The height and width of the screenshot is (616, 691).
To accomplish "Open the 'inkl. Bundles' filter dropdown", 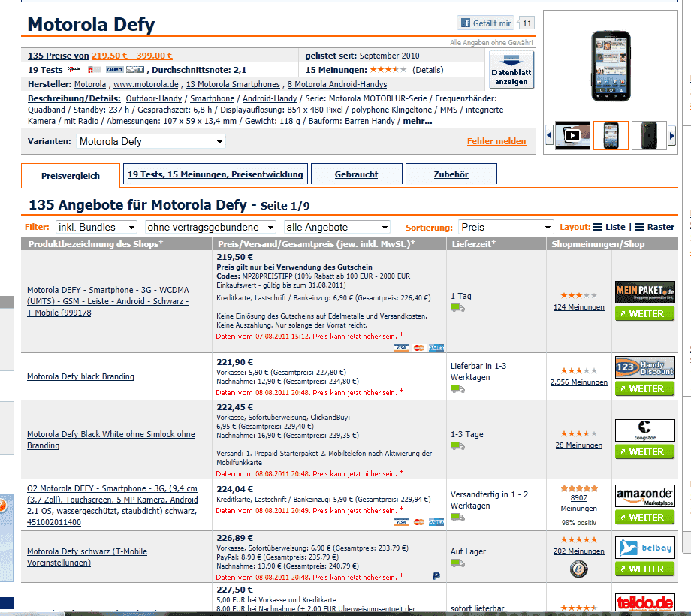I will coord(96,228).
